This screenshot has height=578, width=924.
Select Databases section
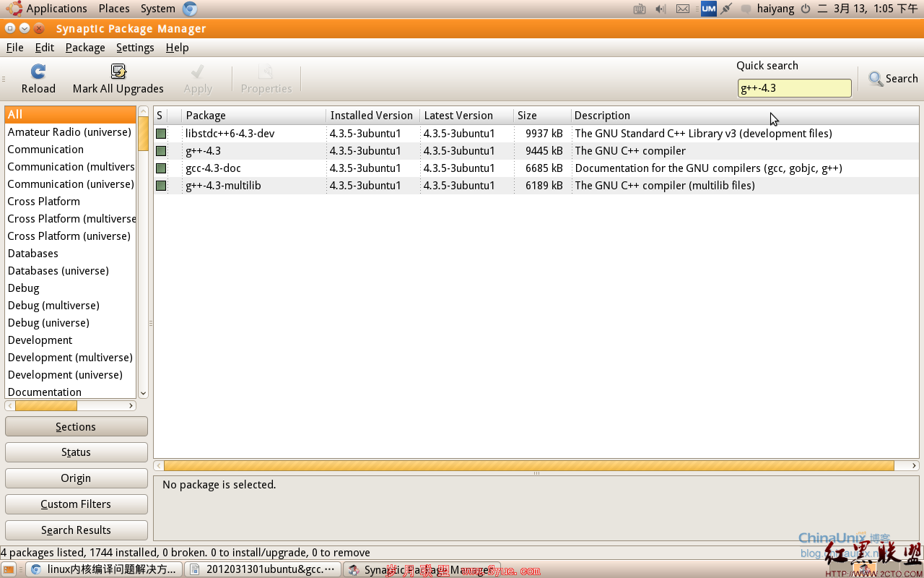[71, 254]
